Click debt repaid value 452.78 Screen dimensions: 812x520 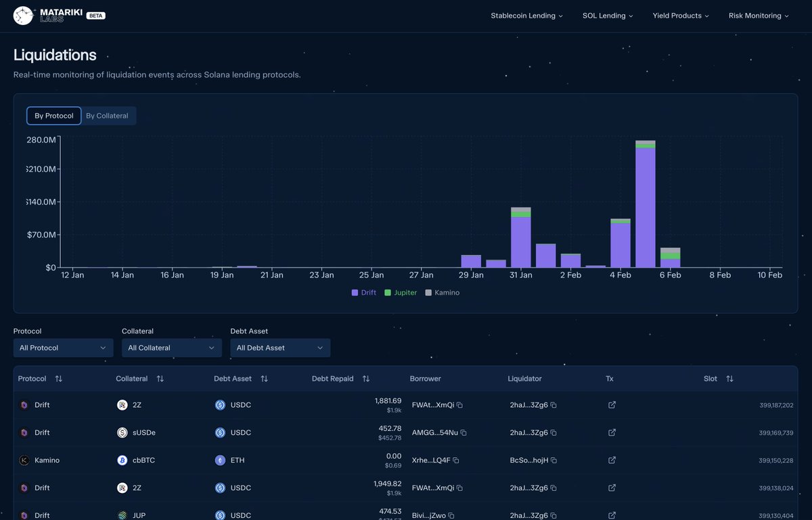391,429
